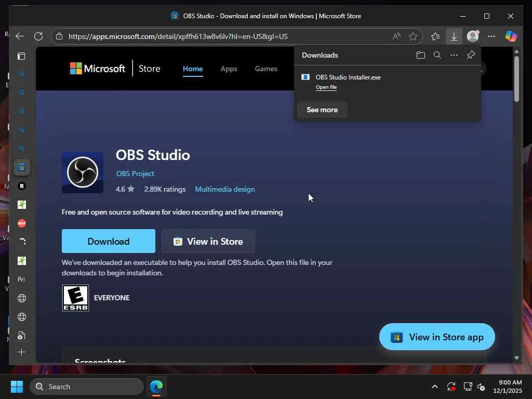Open the OBS Project publisher link

pos(135,174)
